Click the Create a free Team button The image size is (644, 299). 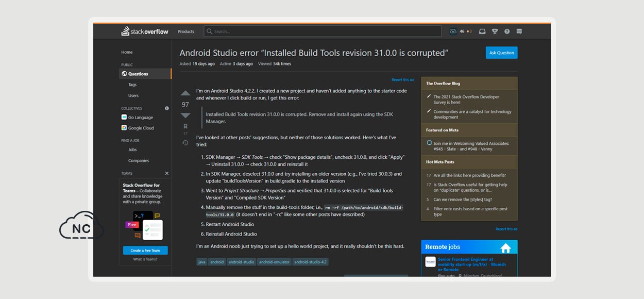point(145,251)
